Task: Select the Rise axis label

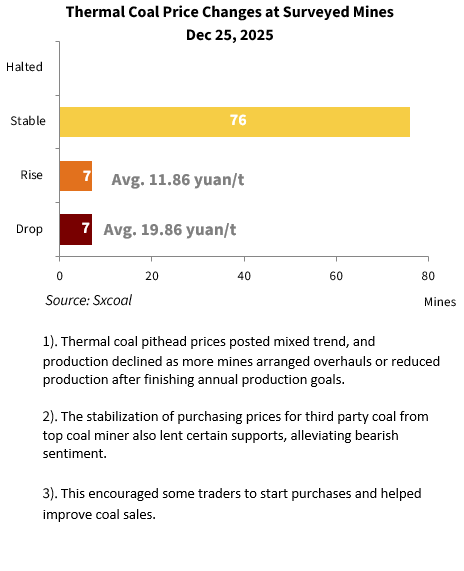Action: coord(32,175)
